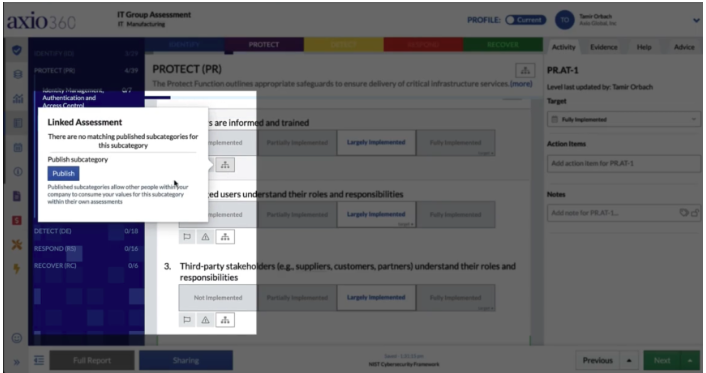
Task: Switch to the red RESPOND function tab
Action: [423, 45]
